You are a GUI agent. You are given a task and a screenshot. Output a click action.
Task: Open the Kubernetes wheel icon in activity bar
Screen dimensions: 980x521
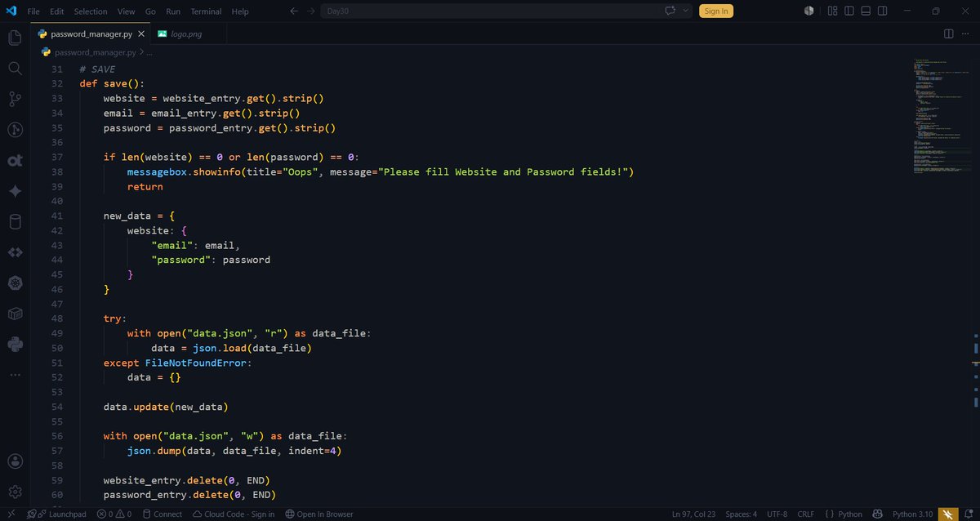click(x=15, y=283)
